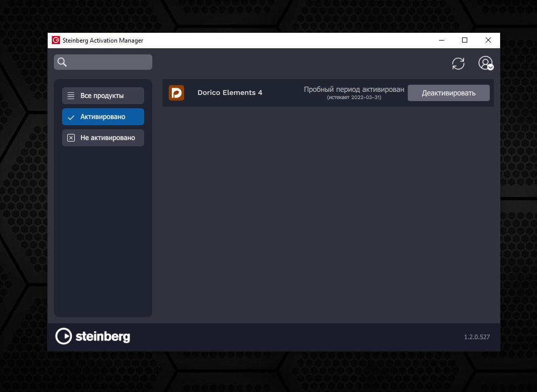Select the Dorico Elements 4 product name

[230, 92]
